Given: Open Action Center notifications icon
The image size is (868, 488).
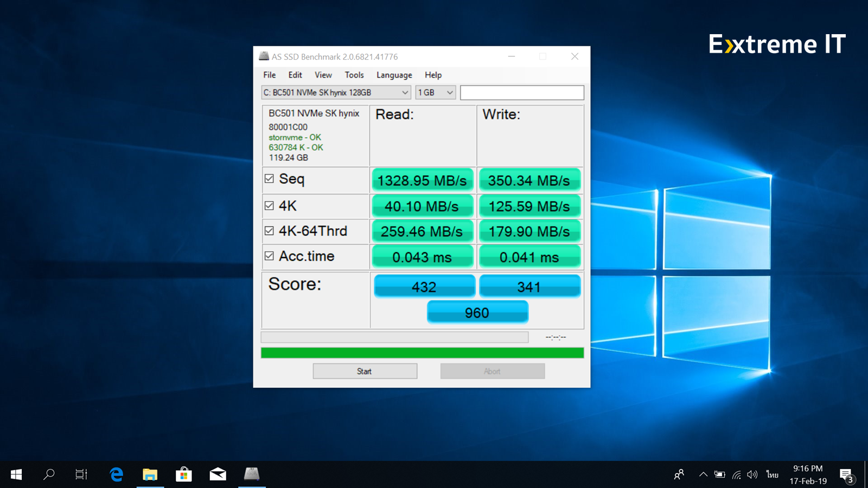Looking at the screenshot, I should coord(847,476).
